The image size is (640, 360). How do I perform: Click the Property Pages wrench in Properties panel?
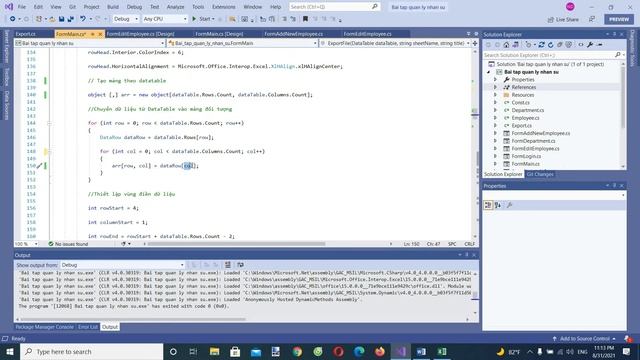click(x=509, y=205)
